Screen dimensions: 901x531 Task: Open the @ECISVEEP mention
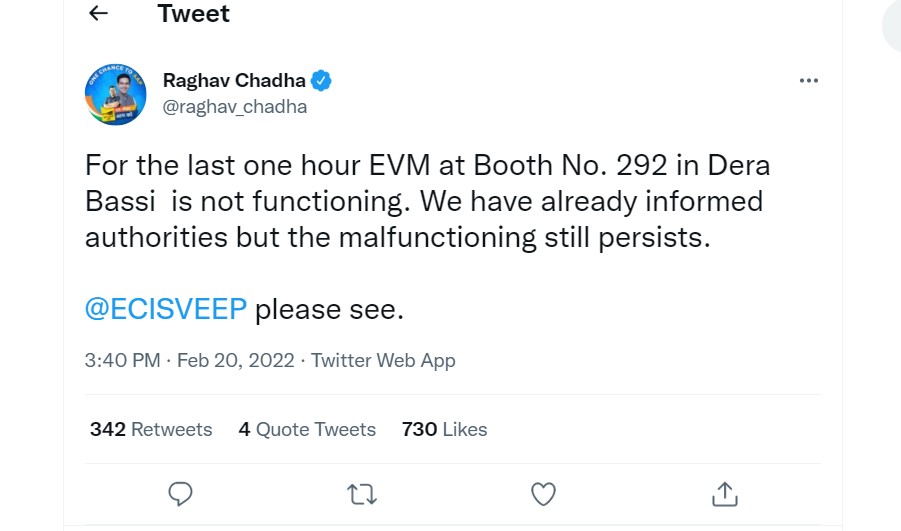165,309
